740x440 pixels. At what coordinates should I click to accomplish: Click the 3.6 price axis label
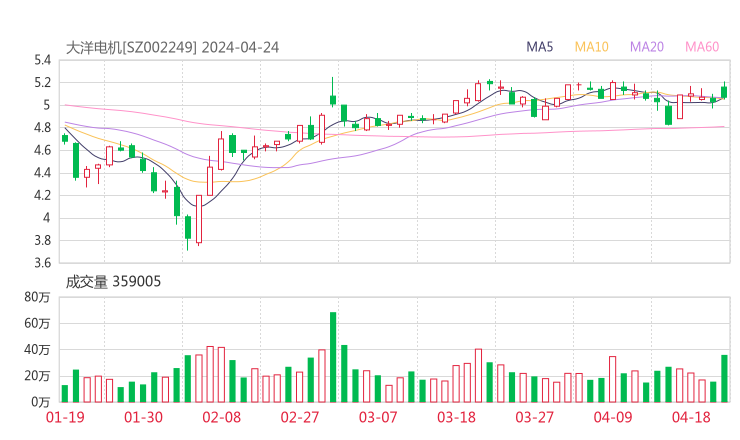point(42,263)
